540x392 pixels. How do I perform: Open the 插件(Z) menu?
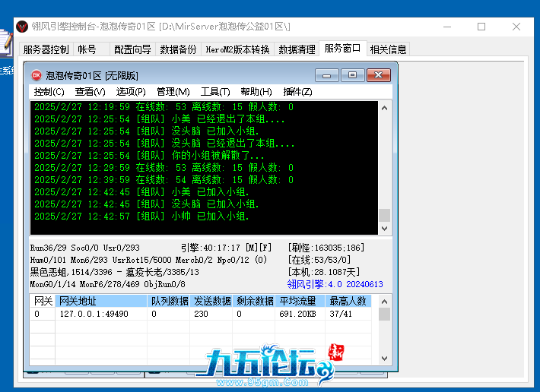298,92
